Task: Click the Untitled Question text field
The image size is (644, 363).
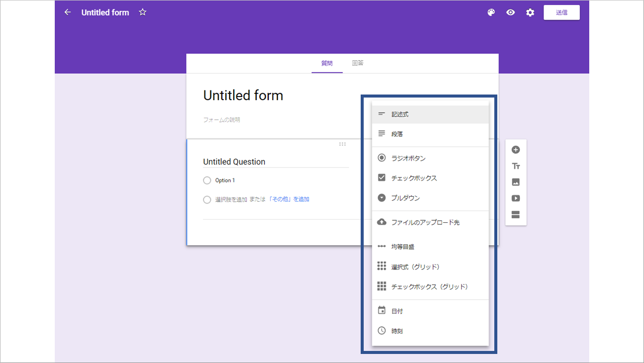Action: [x=234, y=161]
